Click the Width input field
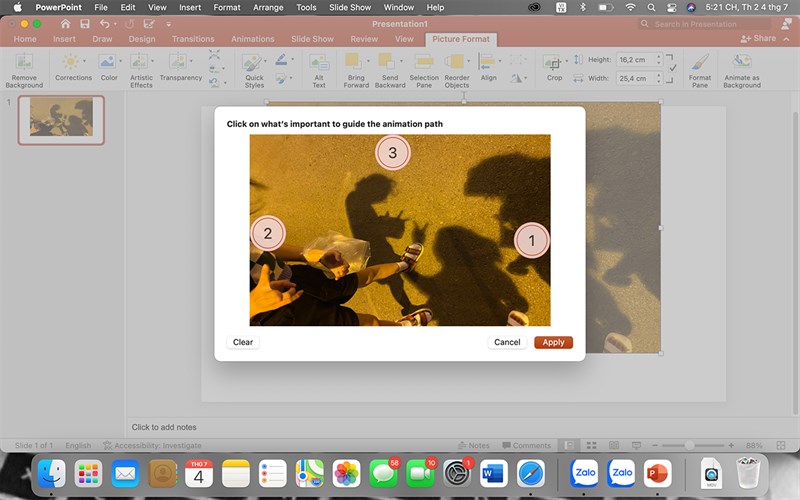Viewport: 800px width, 500px height. coord(636,78)
